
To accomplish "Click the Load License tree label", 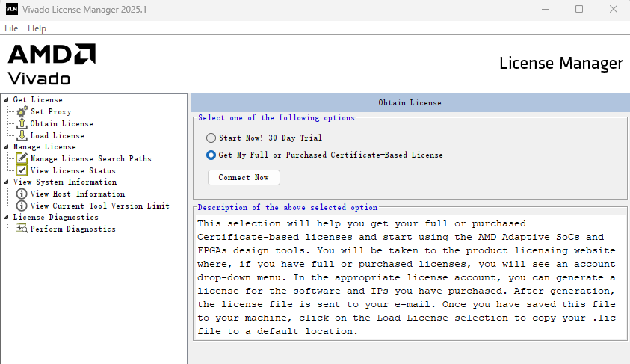I will point(57,135).
